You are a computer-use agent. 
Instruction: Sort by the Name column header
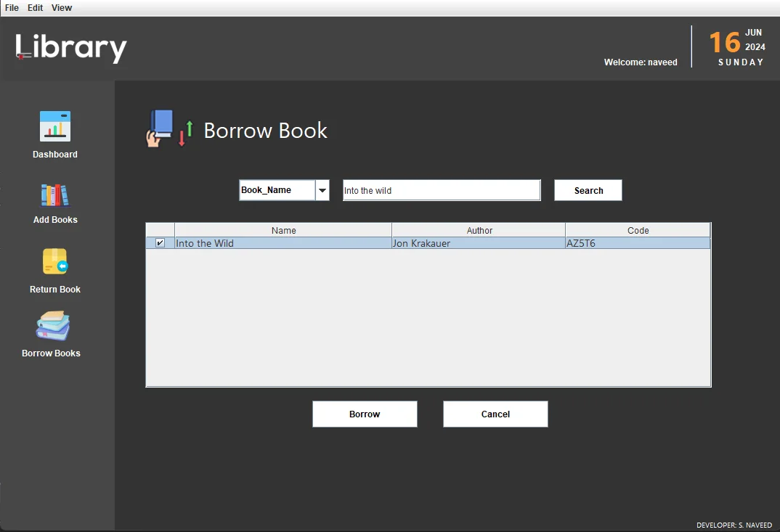tap(283, 230)
